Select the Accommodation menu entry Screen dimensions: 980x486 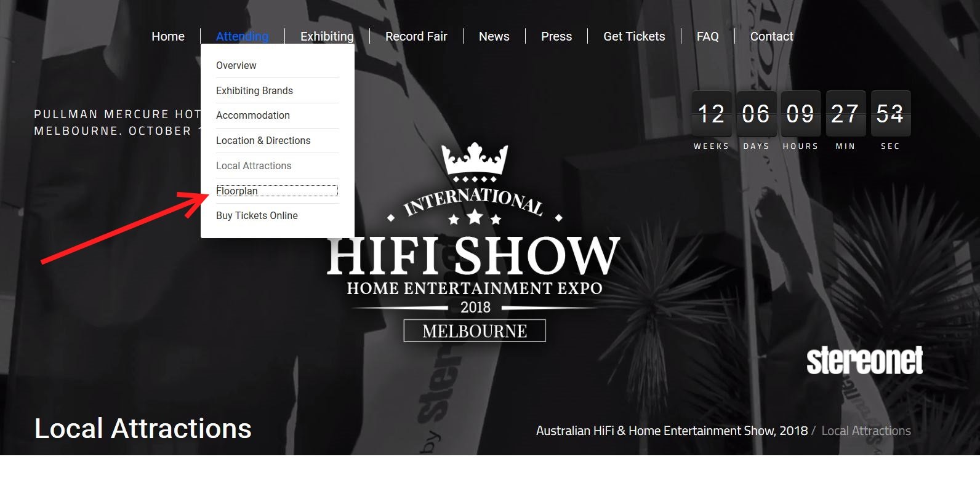252,115
